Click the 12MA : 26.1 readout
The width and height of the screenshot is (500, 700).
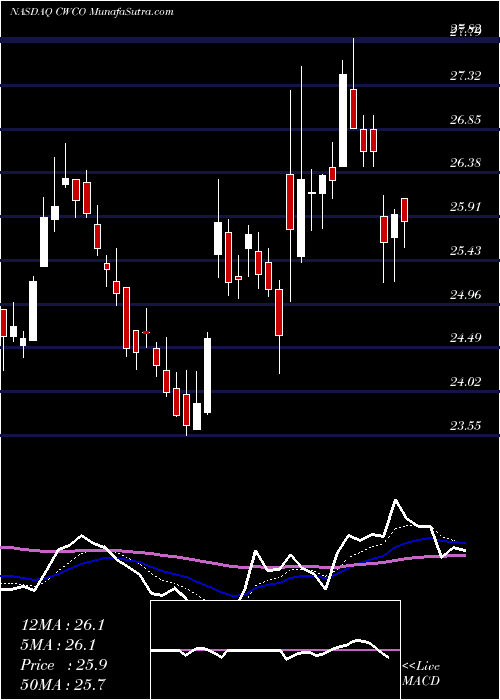[x=63, y=625]
